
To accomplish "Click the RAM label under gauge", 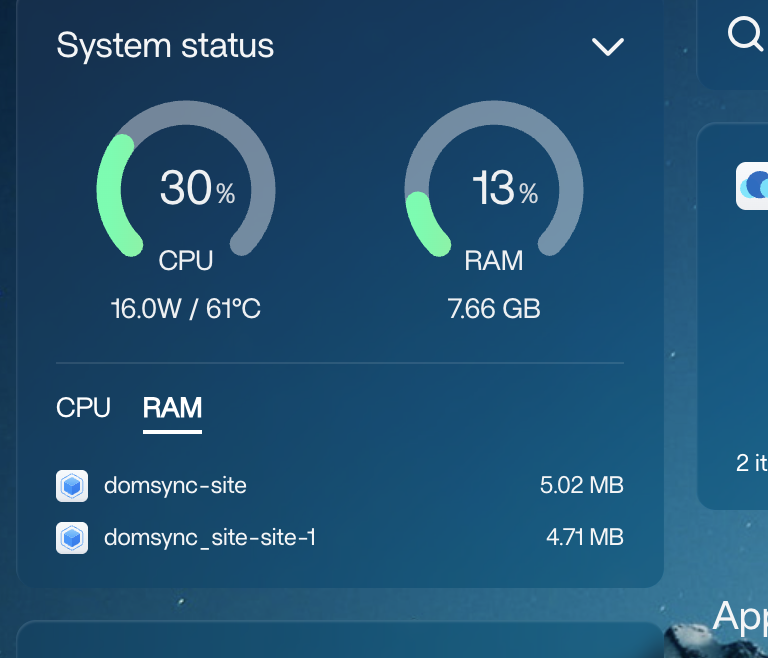I will pos(494,260).
